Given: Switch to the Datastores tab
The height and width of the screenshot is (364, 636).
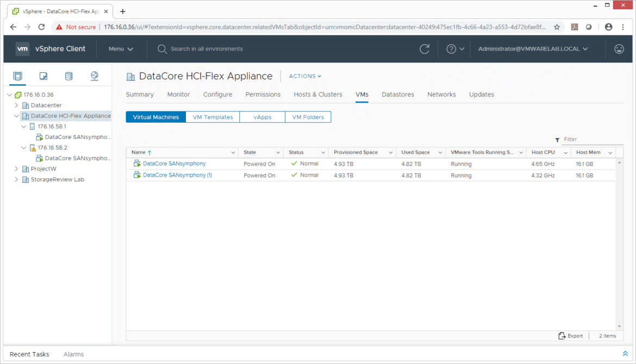Looking at the screenshot, I should [398, 95].
